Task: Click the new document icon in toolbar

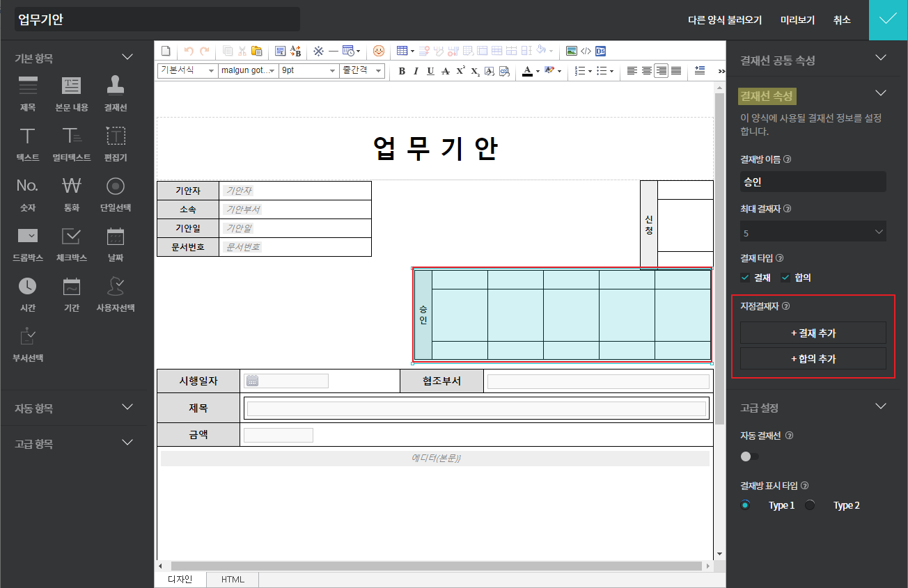Action: (x=166, y=51)
